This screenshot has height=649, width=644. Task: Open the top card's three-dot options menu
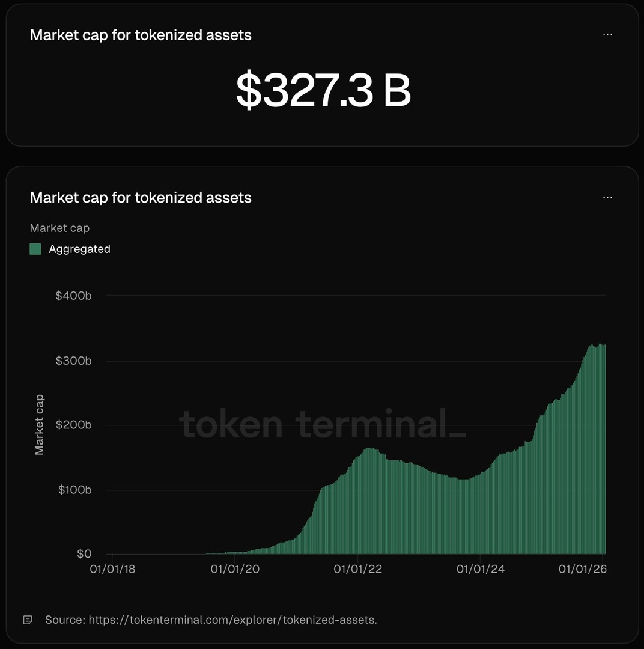[607, 35]
